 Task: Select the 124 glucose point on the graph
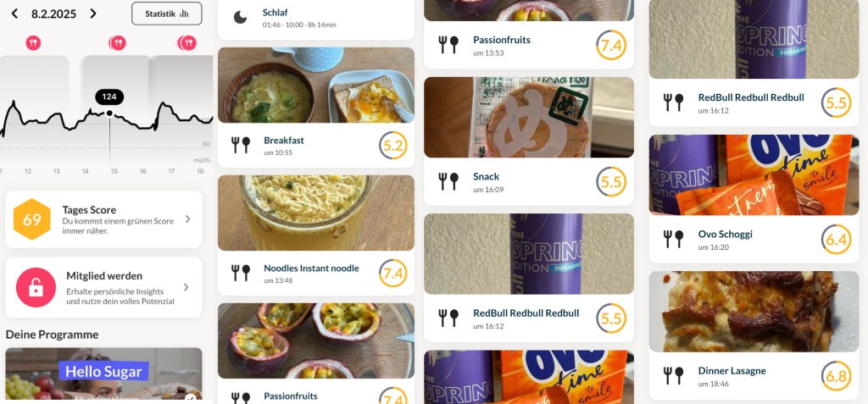tap(109, 113)
